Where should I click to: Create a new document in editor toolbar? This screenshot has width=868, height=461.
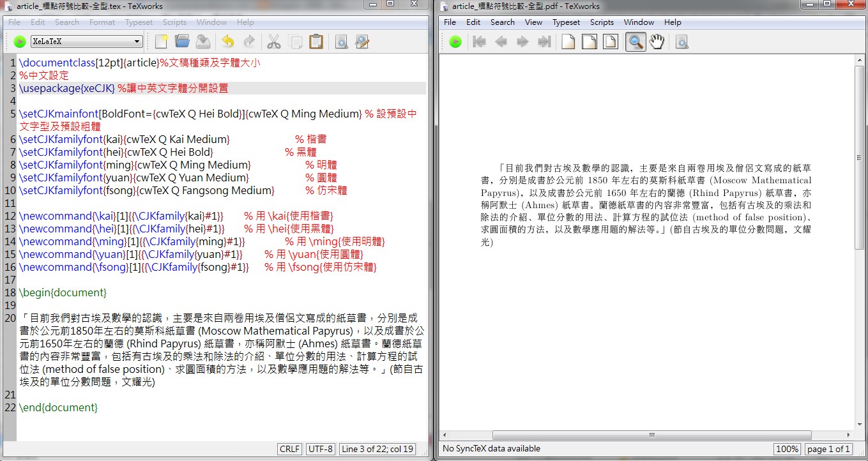click(162, 42)
